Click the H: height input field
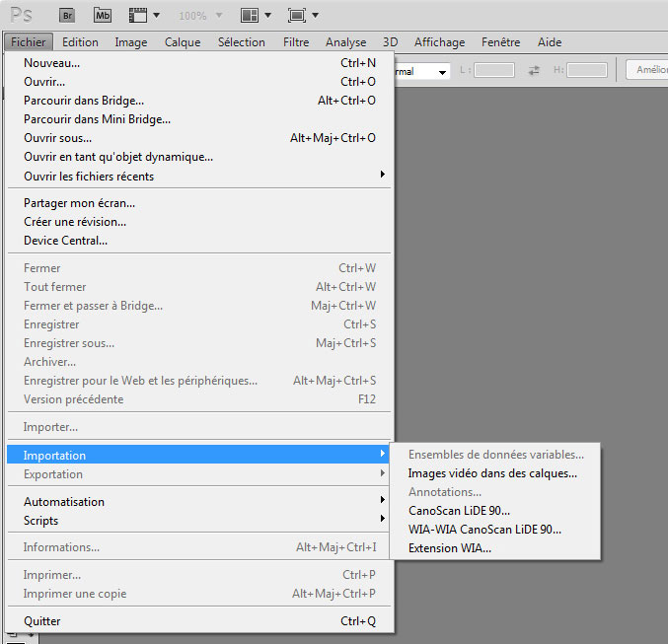 (x=587, y=70)
